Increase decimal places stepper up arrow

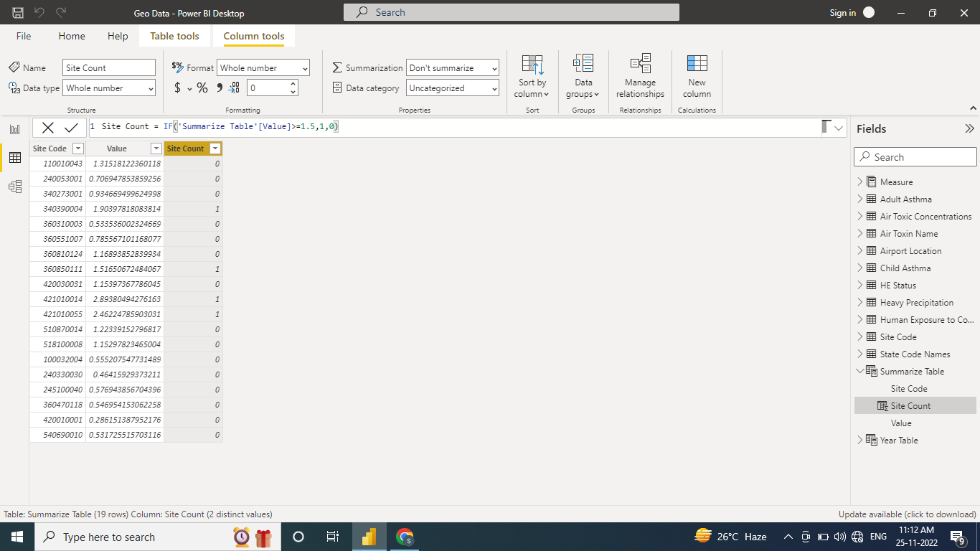pyautogui.click(x=293, y=83)
